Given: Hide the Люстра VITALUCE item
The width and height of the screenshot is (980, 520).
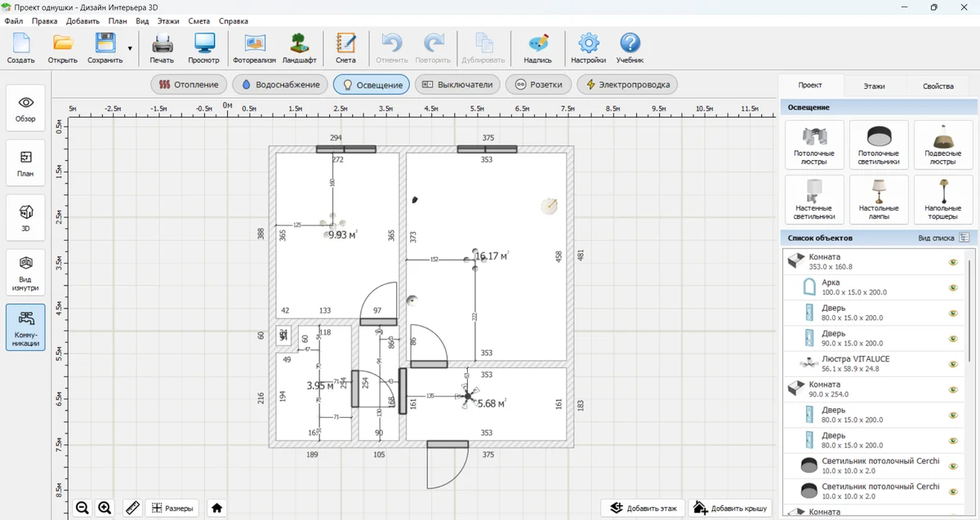Looking at the screenshot, I should click(x=952, y=364).
